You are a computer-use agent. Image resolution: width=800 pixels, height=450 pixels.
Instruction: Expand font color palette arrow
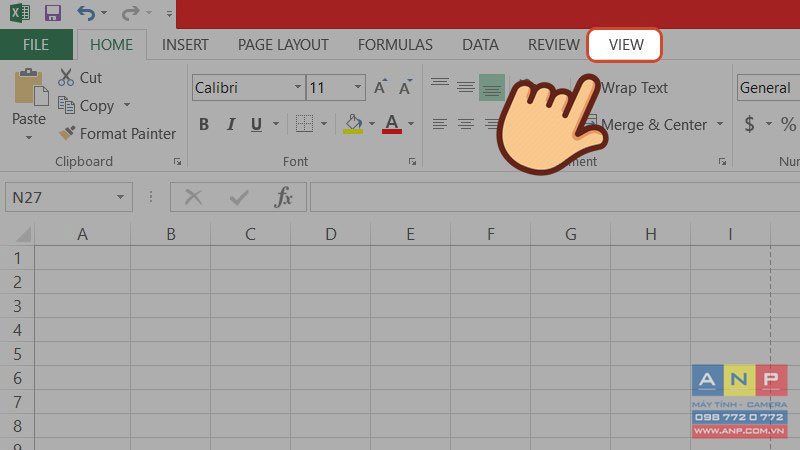[x=411, y=124]
